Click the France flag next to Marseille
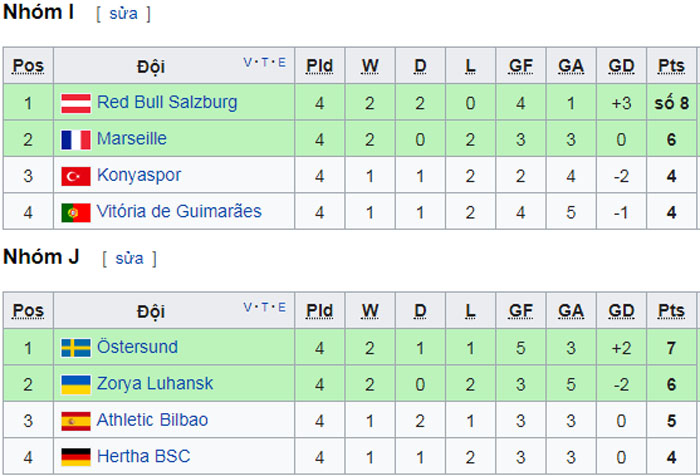The width and height of the screenshot is (700, 476). (x=76, y=140)
